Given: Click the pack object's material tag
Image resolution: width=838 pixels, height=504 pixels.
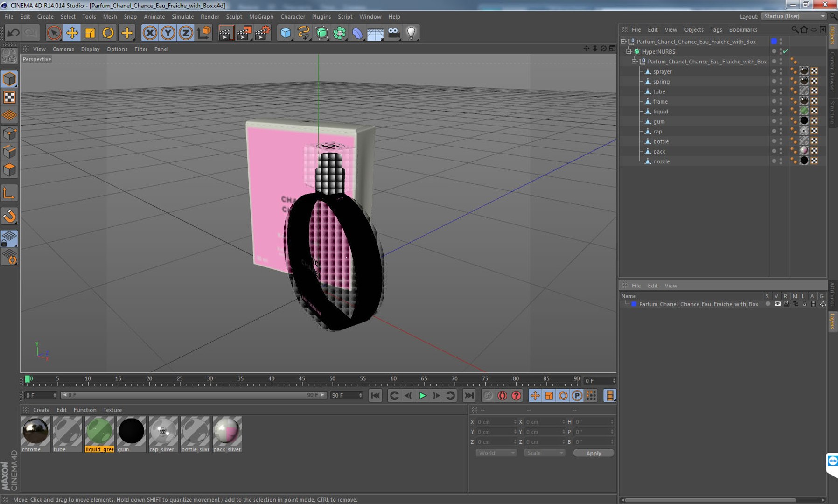Looking at the screenshot, I should (x=804, y=151).
